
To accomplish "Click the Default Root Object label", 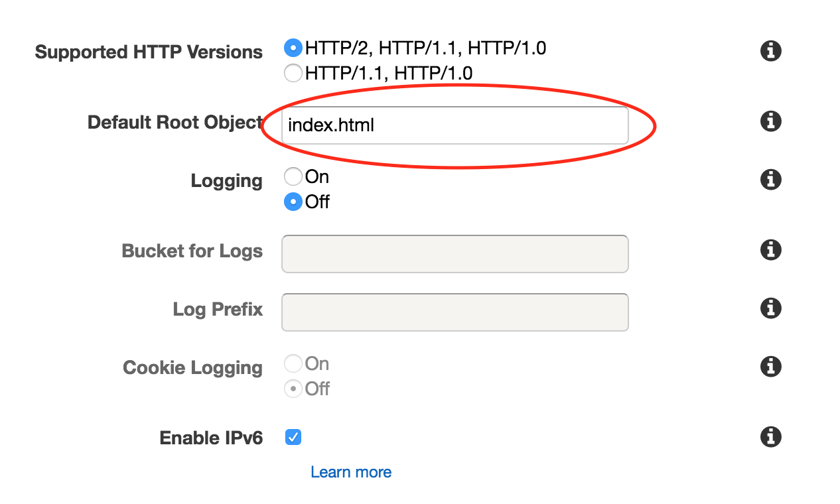I will [175, 123].
